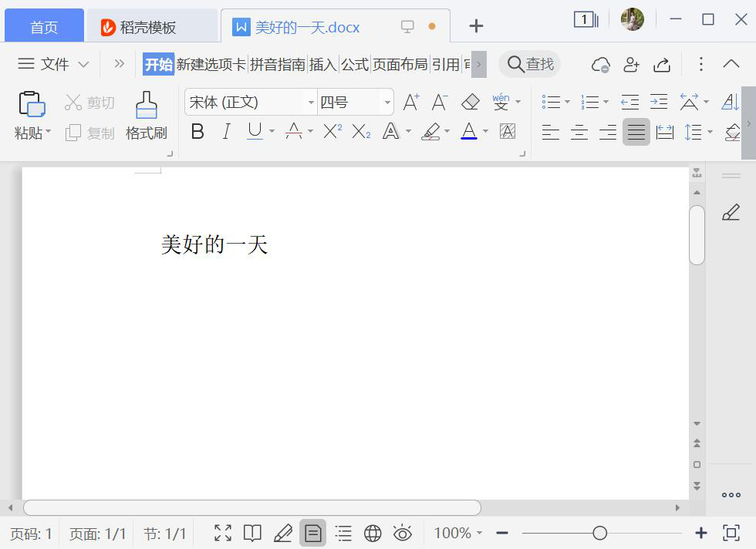Screen dimensions: 756x549
Task: Toggle writing mode pen icon in status bar
Action: coord(282,533)
